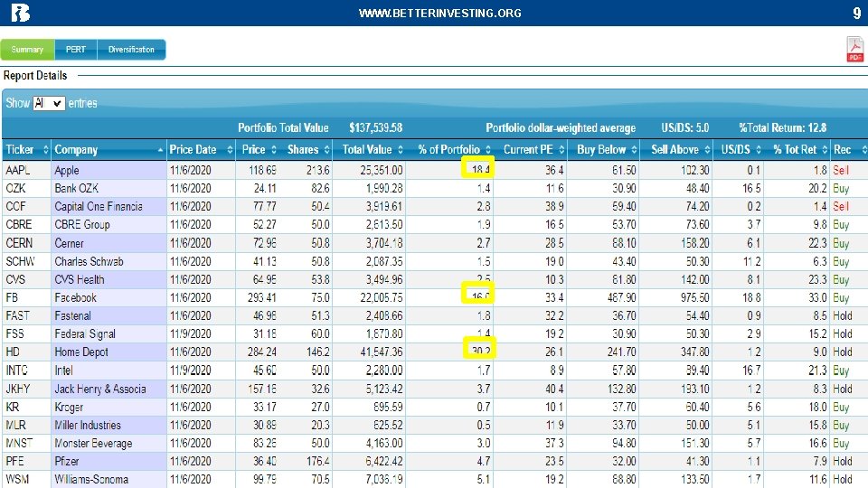
Task: Open the PDF export icon
Action: click(x=854, y=49)
